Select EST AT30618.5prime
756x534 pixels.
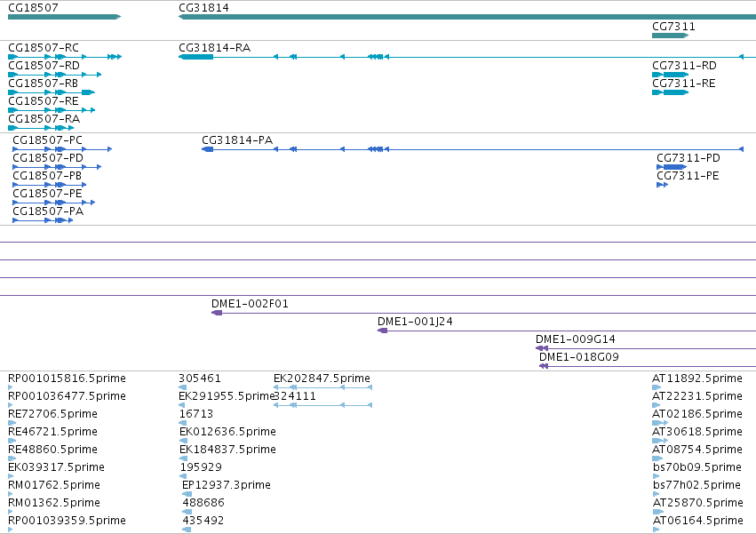(697, 432)
